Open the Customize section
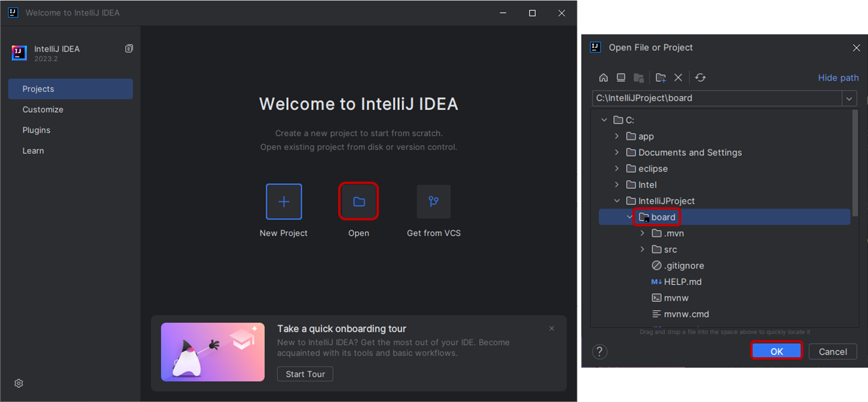The width and height of the screenshot is (868, 402). (x=43, y=109)
